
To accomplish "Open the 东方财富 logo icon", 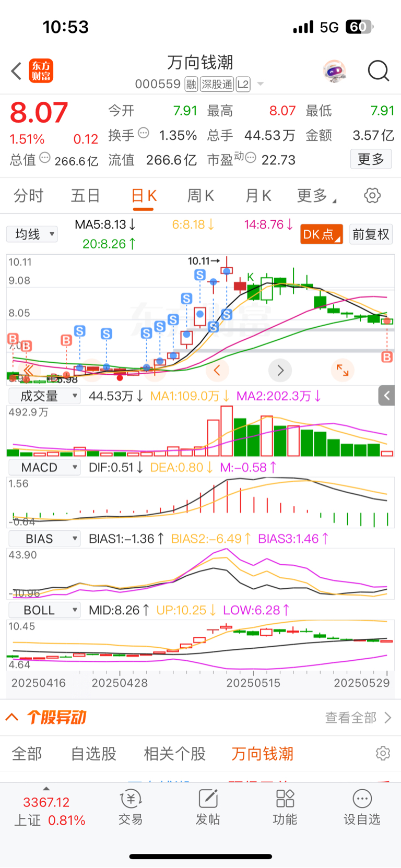I will tap(41, 71).
